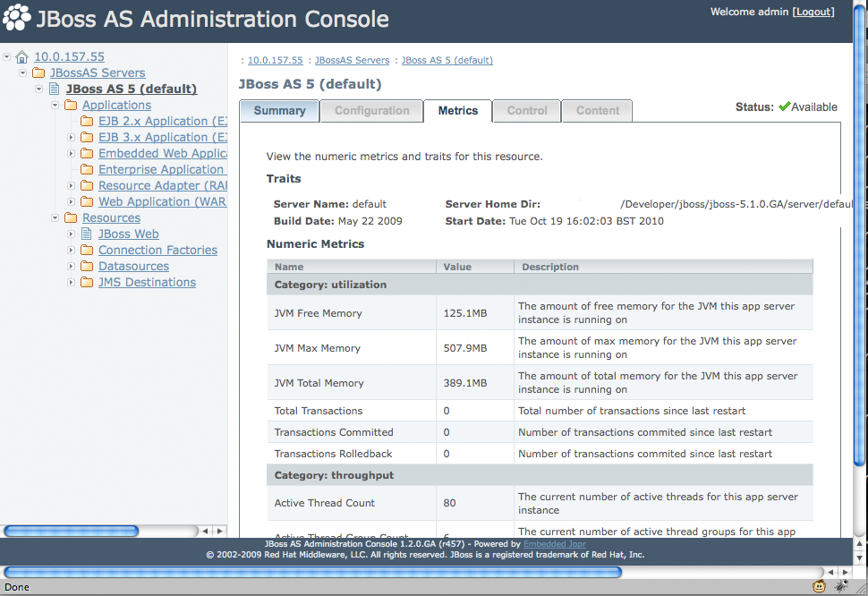Collapse the 10.0.157.55 root node
The image size is (868, 596).
[6, 56]
